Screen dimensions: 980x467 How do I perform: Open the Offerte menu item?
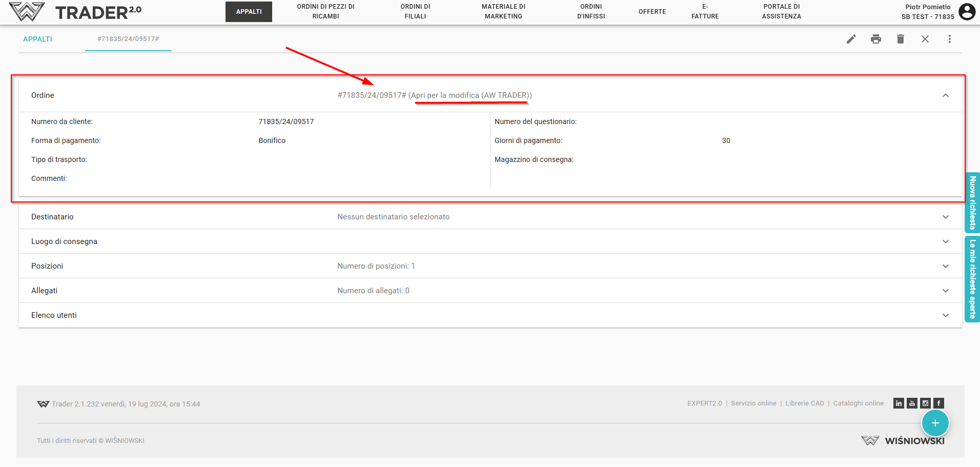click(652, 12)
